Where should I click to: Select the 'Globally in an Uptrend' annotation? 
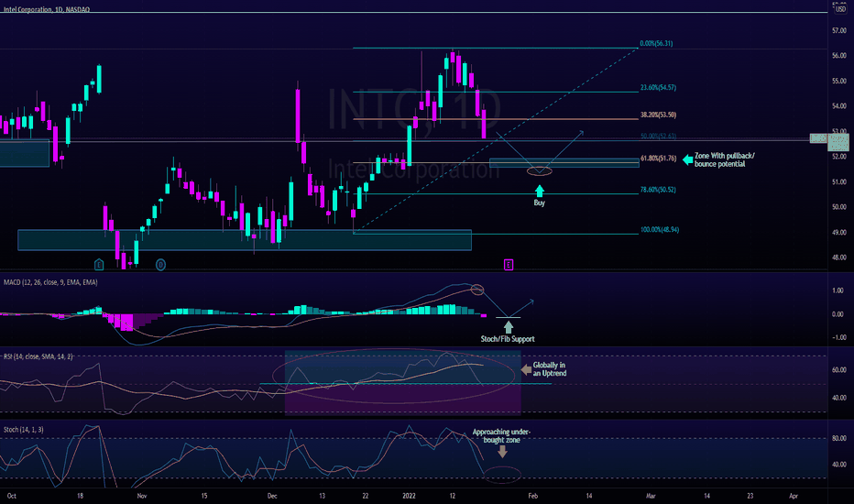[550, 369]
